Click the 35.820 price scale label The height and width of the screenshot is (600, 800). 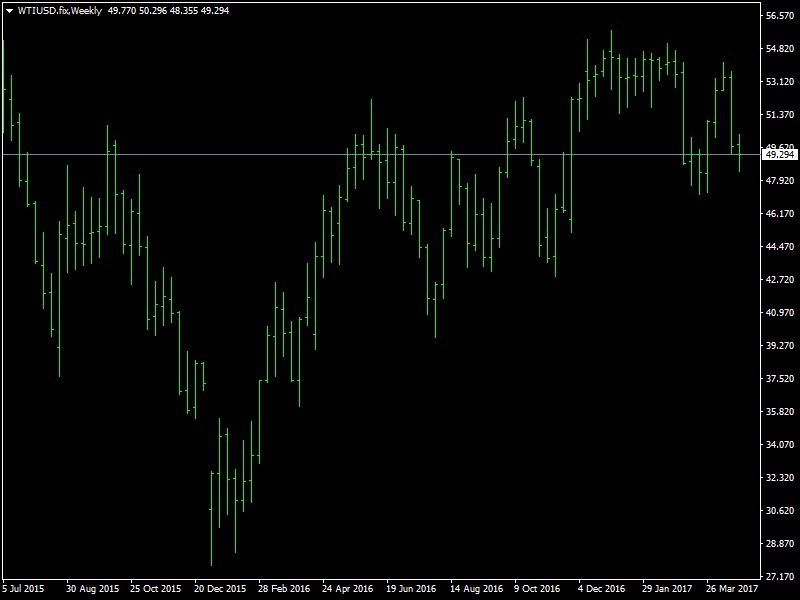tap(780, 412)
